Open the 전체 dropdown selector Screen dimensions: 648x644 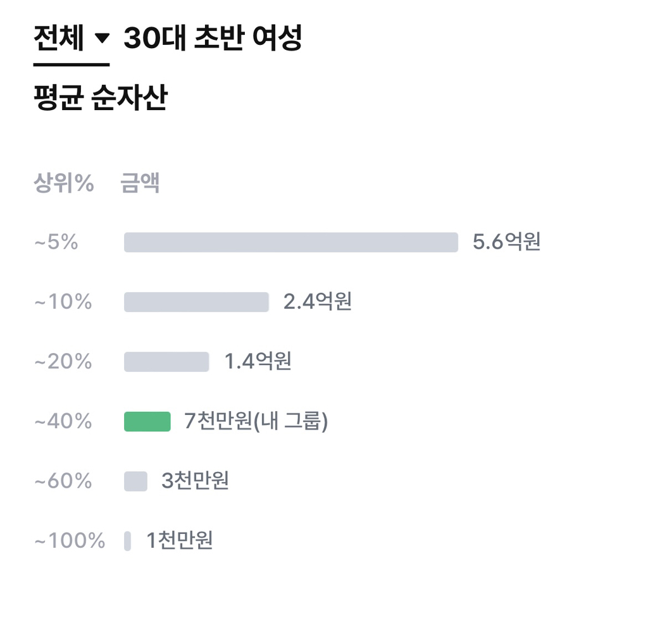[x=71, y=40]
